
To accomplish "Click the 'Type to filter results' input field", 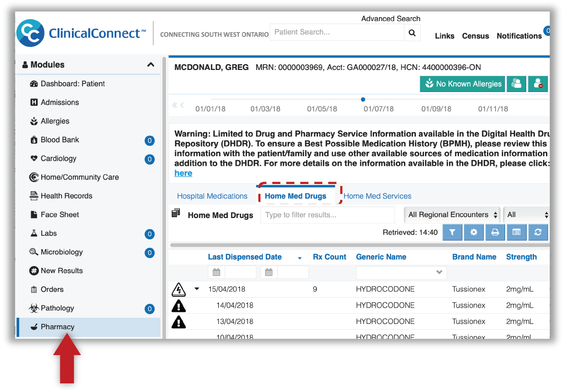I will [x=328, y=215].
